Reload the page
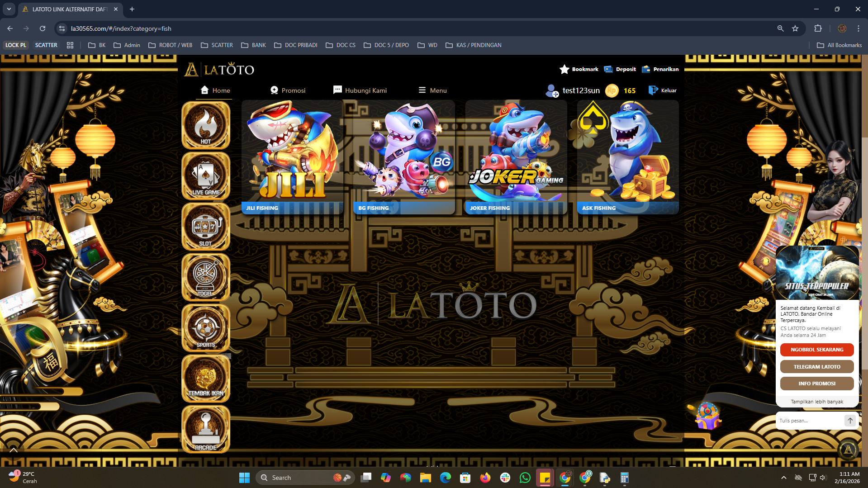The width and height of the screenshot is (868, 488). (43, 28)
